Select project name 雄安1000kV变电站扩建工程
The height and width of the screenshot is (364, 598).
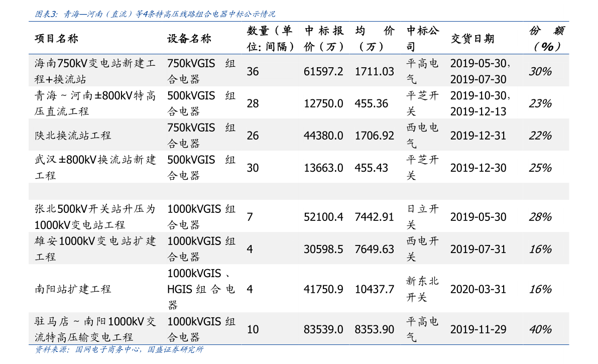95,249
